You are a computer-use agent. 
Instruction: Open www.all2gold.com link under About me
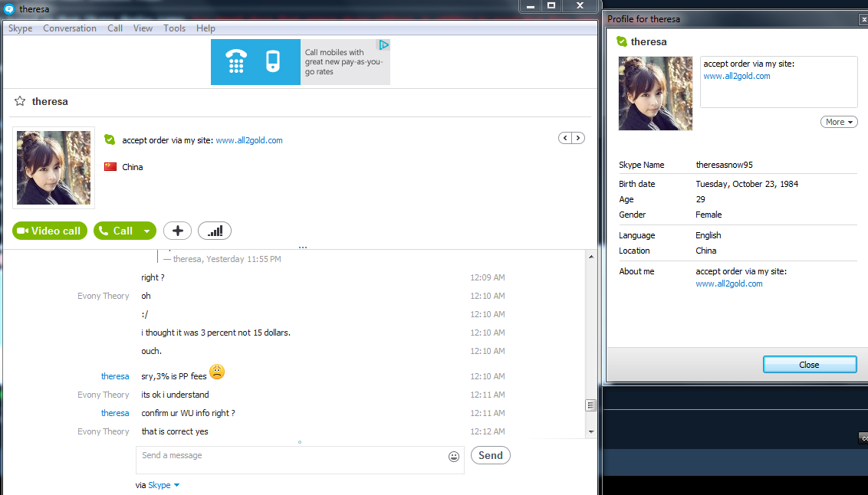point(729,284)
